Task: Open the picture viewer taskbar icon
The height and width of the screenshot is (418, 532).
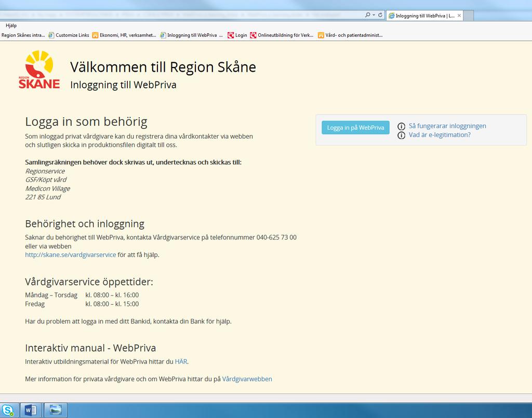Action: (x=56, y=410)
